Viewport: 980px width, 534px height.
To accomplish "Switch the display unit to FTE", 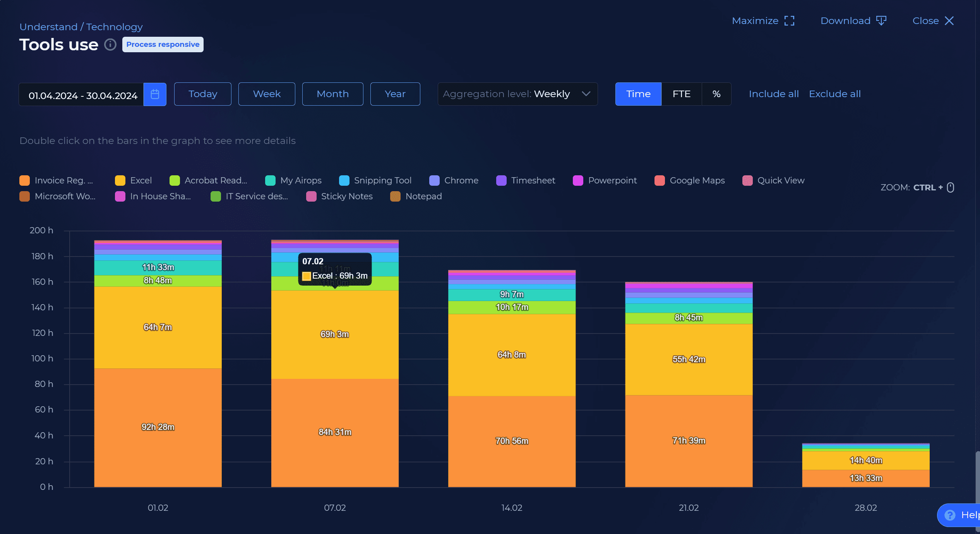I will (681, 94).
